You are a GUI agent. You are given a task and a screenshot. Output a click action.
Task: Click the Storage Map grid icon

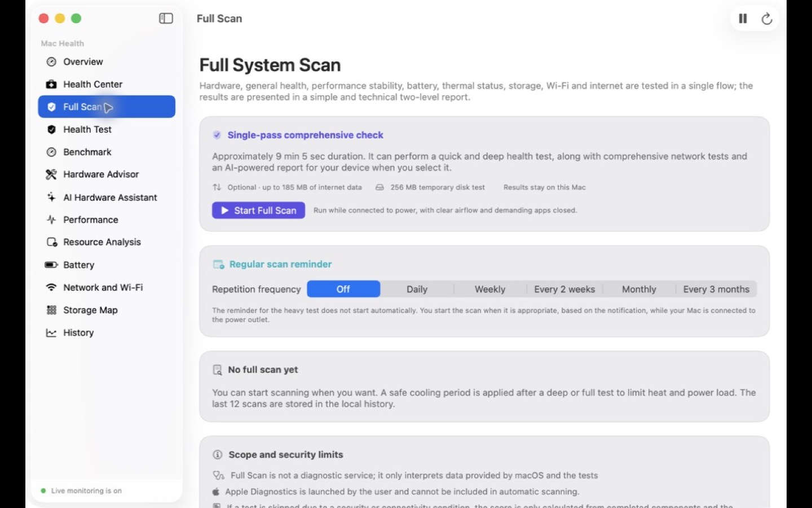[51, 310]
